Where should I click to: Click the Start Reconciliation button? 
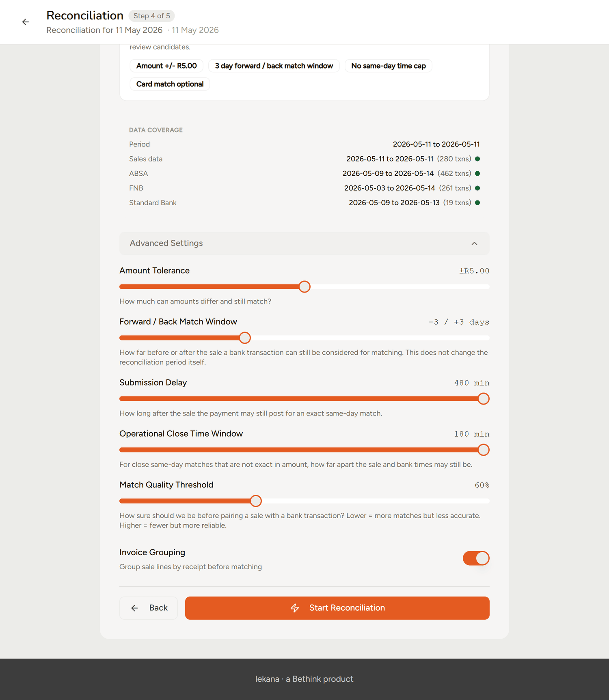click(x=337, y=608)
